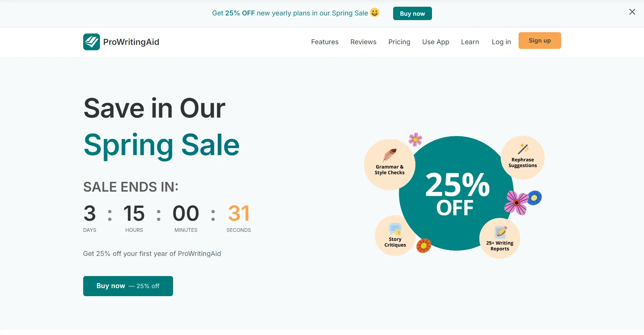Open the Features menu
The image size is (644, 335).
click(x=324, y=42)
